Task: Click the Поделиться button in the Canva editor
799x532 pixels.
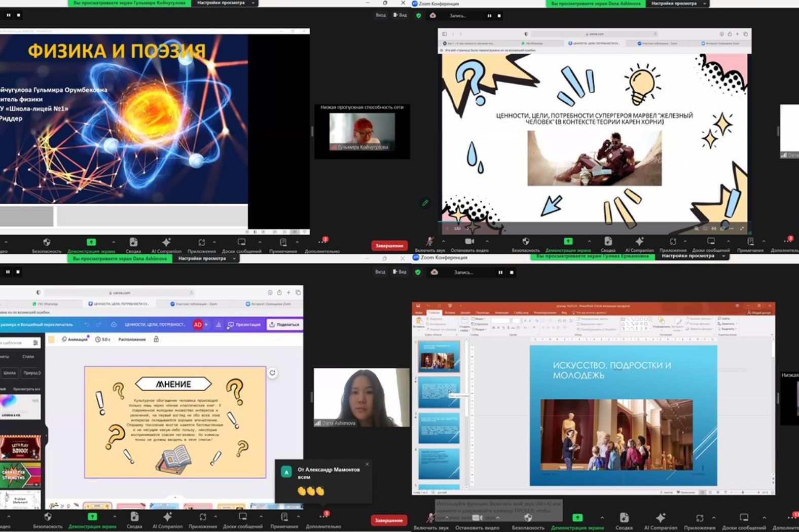Action: click(284, 325)
